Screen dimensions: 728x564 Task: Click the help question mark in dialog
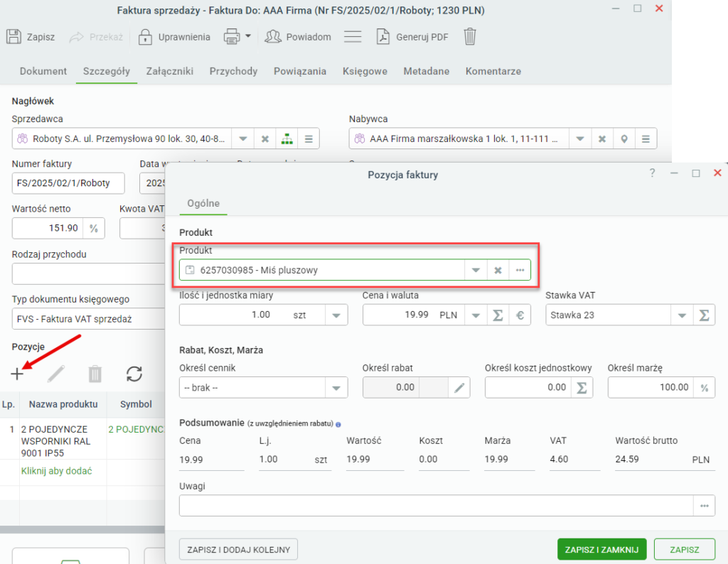[653, 173]
